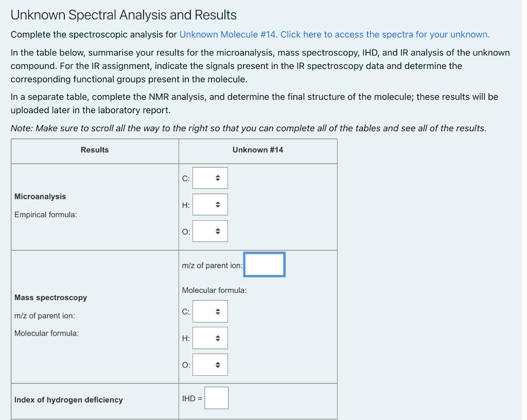527x420 pixels.
Task: Click the stepper arrows in the Microanalysis C box
Action: tap(218, 178)
